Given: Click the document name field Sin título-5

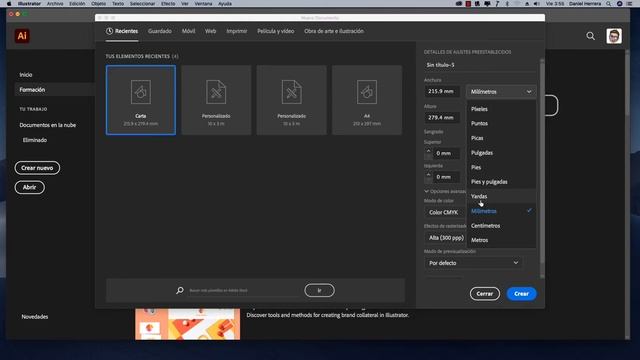Looking at the screenshot, I should point(480,65).
